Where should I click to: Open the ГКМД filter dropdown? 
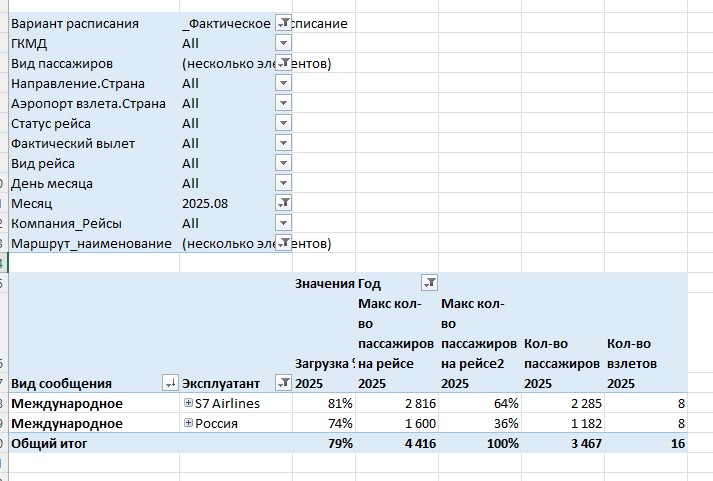(283, 43)
